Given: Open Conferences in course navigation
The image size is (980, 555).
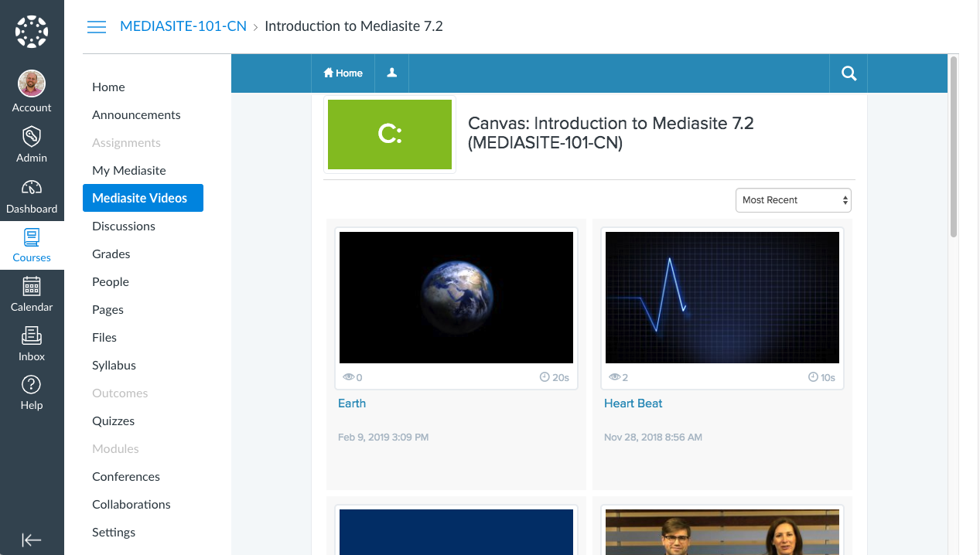Looking at the screenshot, I should pos(126,477).
